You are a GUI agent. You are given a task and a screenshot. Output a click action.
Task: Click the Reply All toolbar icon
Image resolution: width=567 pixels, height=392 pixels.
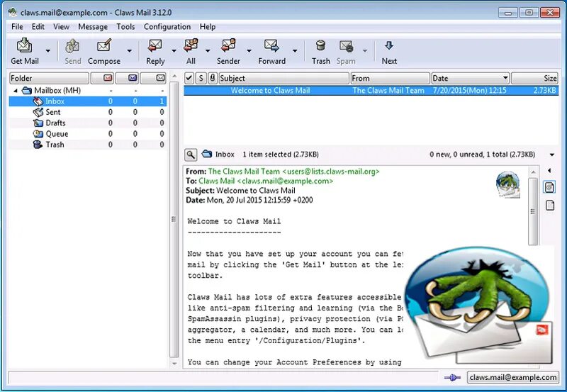coord(191,45)
